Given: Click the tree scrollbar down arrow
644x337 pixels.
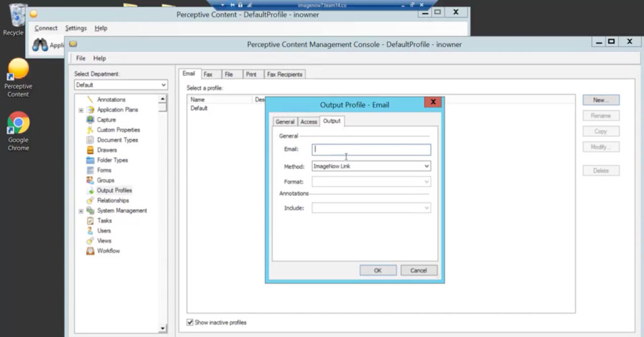Looking at the screenshot, I should point(163,328).
